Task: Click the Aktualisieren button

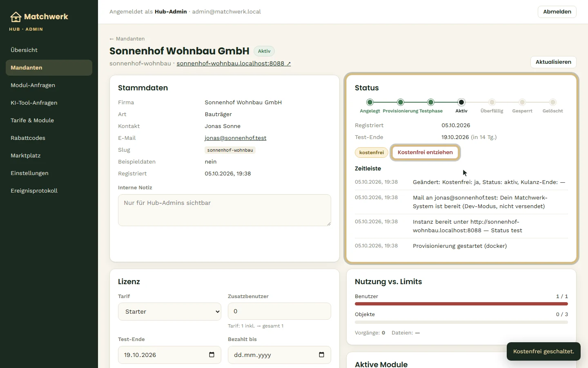Action: [x=553, y=62]
